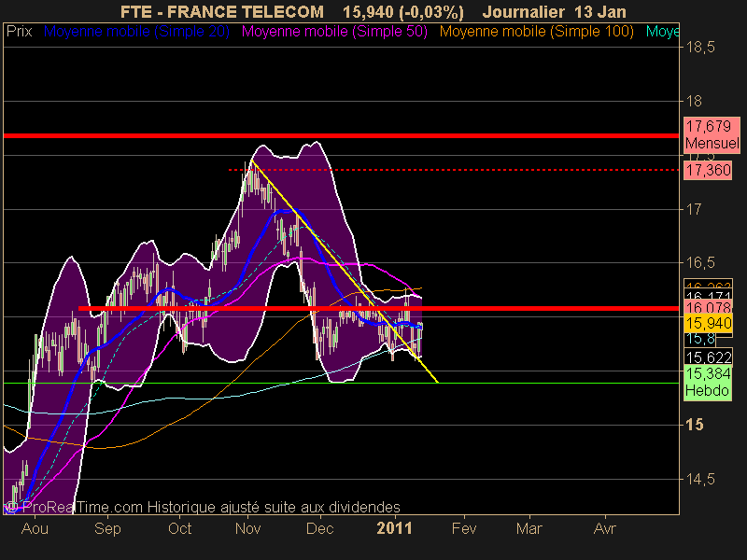Select 'Moyenne mobile (Simple 100)' legend entry
Screen dimensions: 747x560
[536, 32]
